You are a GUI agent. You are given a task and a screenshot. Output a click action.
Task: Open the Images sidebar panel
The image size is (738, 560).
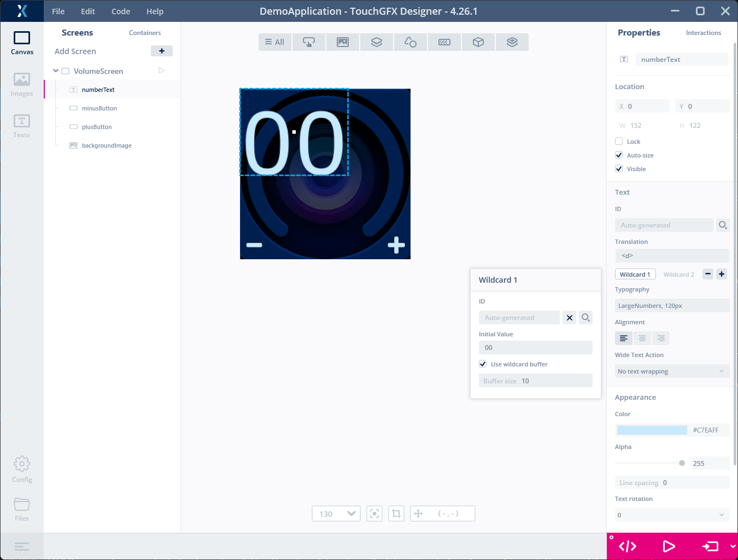coord(22,85)
